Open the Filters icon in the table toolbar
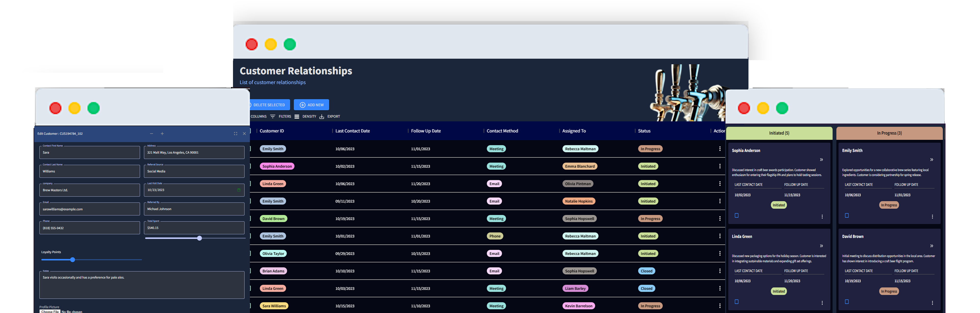 pyautogui.click(x=273, y=116)
